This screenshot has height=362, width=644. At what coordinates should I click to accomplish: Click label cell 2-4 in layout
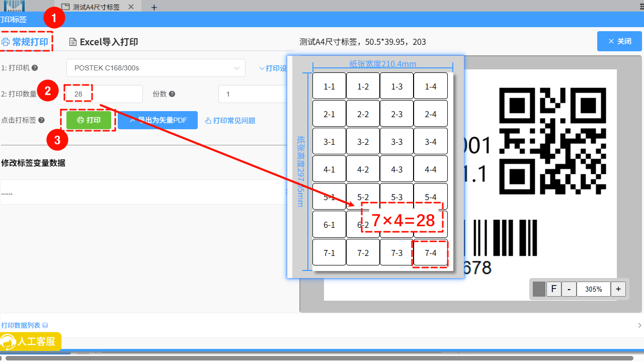431,114
